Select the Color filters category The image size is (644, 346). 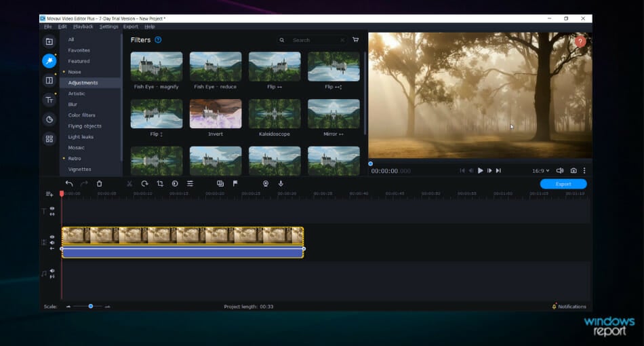coord(81,115)
